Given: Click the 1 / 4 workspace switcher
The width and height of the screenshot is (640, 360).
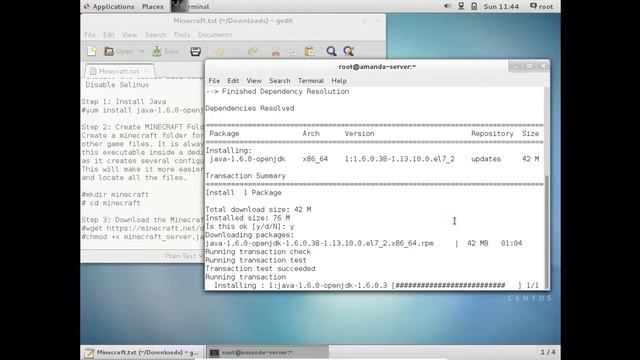Looking at the screenshot, I should click(x=548, y=352).
